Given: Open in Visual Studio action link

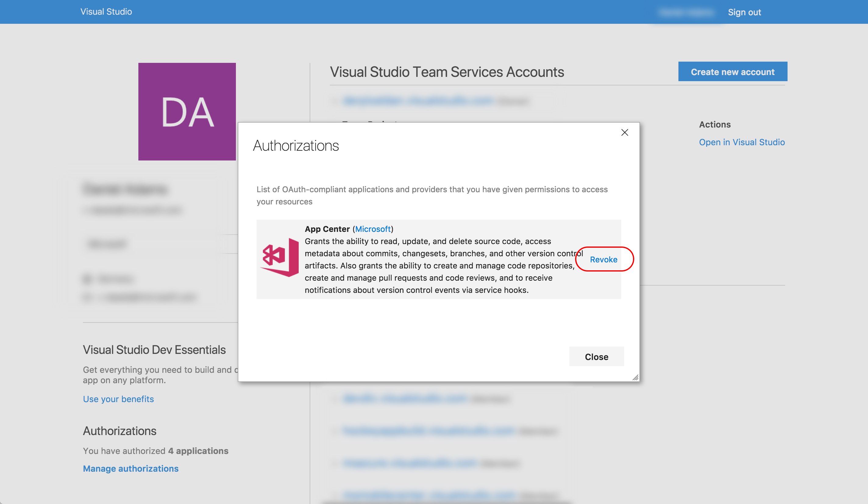Looking at the screenshot, I should pyautogui.click(x=742, y=142).
